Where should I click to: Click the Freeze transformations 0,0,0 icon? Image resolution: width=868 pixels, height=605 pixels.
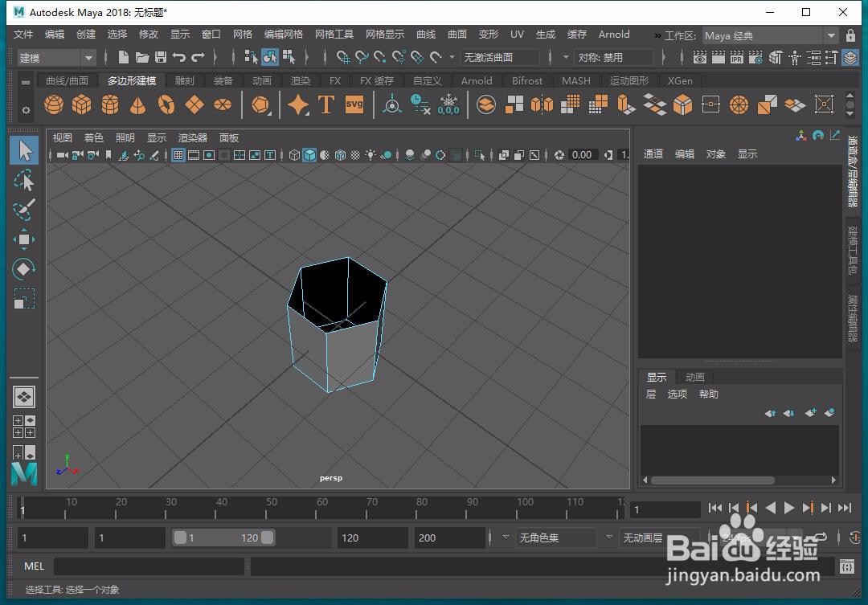[x=448, y=104]
